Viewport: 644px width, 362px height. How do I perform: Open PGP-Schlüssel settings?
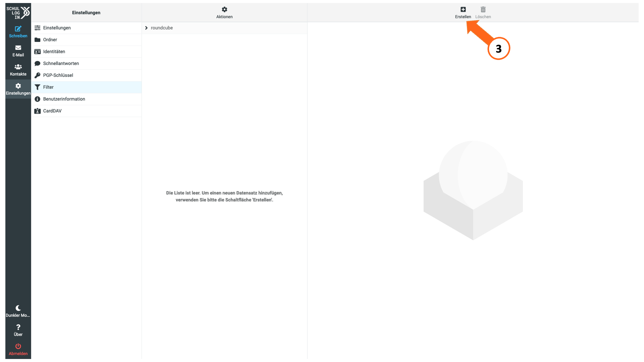[87, 75]
